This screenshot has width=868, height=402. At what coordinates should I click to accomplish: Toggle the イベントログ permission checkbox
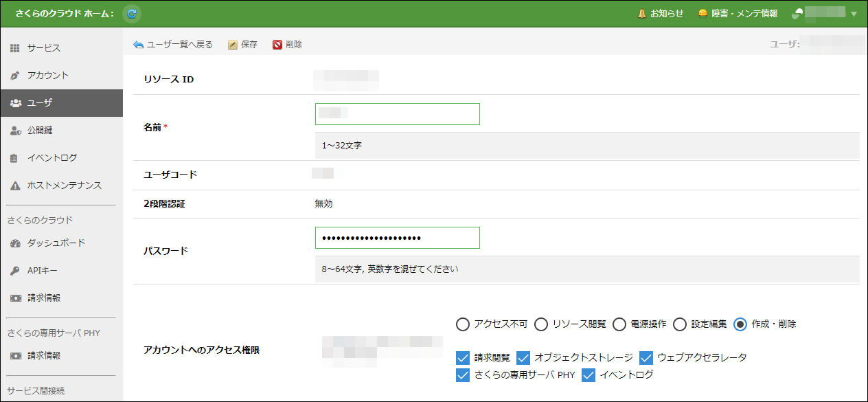(589, 375)
